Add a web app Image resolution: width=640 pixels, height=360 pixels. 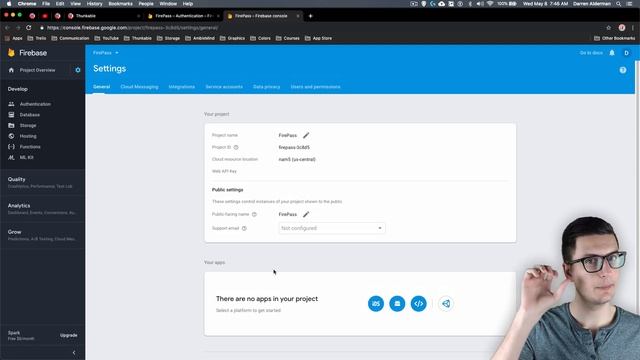[x=418, y=304]
